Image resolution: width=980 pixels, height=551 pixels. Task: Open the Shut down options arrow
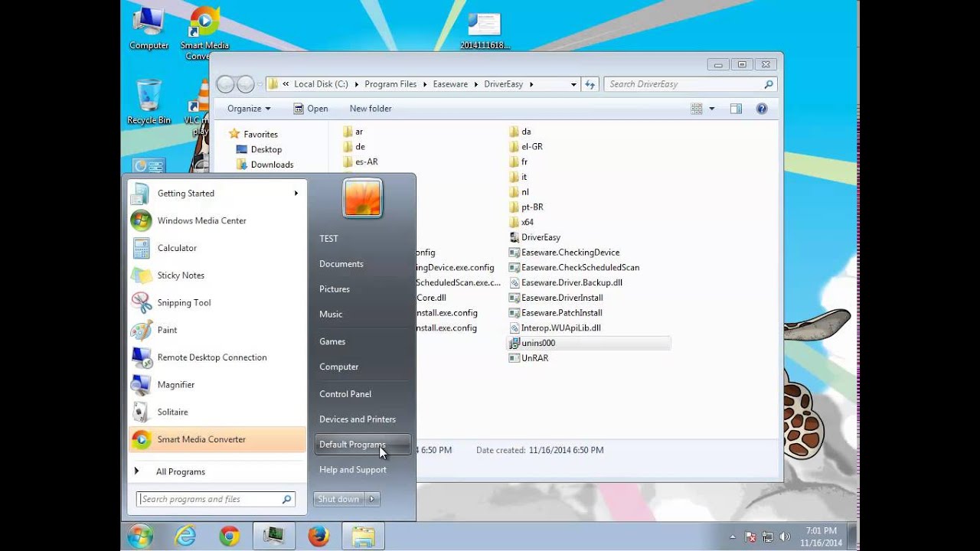372,499
